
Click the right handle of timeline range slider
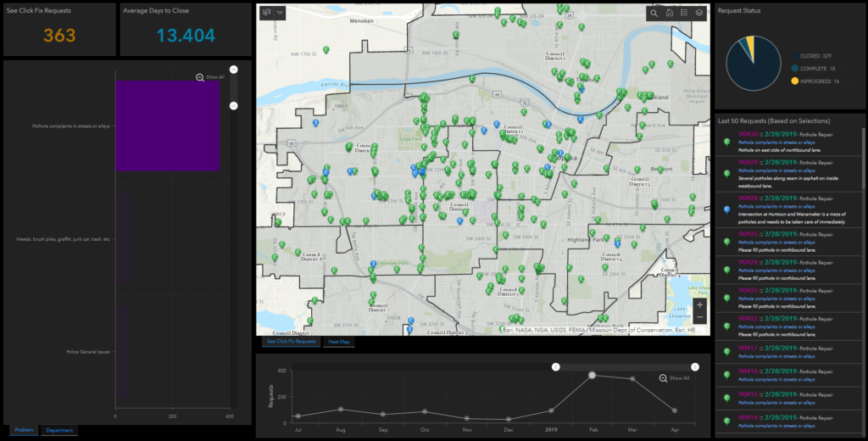pos(694,367)
